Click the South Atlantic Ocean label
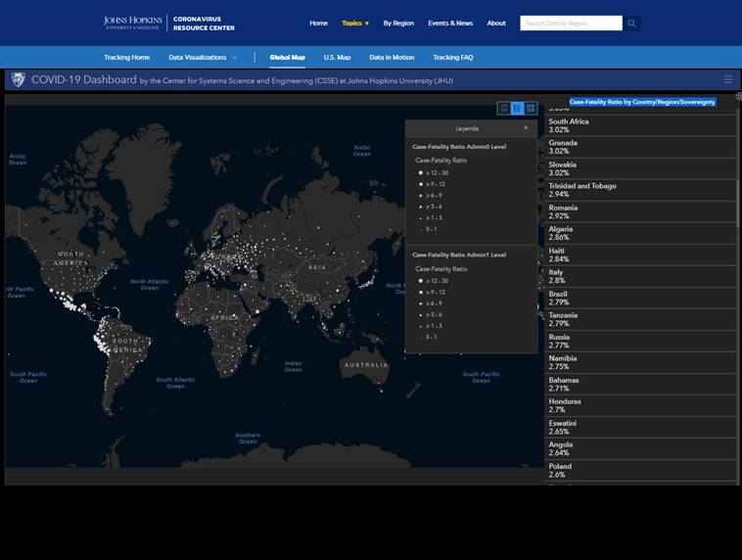742x560 pixels. tap(175, 383)
